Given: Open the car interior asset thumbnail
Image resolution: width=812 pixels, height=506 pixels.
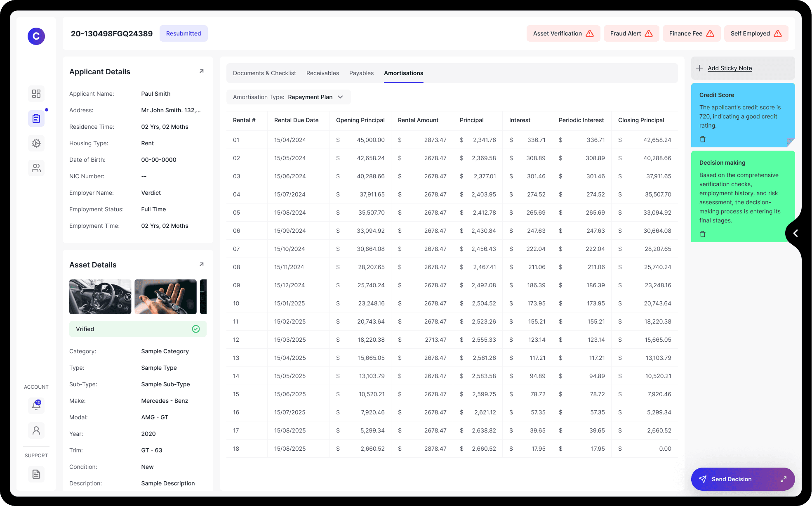Looking at the screenshot, I should pyautogui.click(x=100, y=297).
